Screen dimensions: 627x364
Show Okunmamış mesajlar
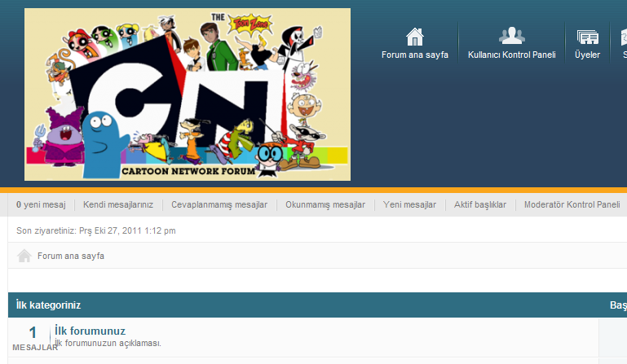tap(325, 204)
